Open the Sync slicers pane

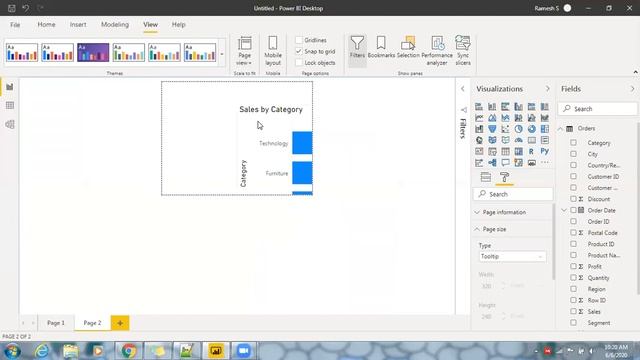463,51
